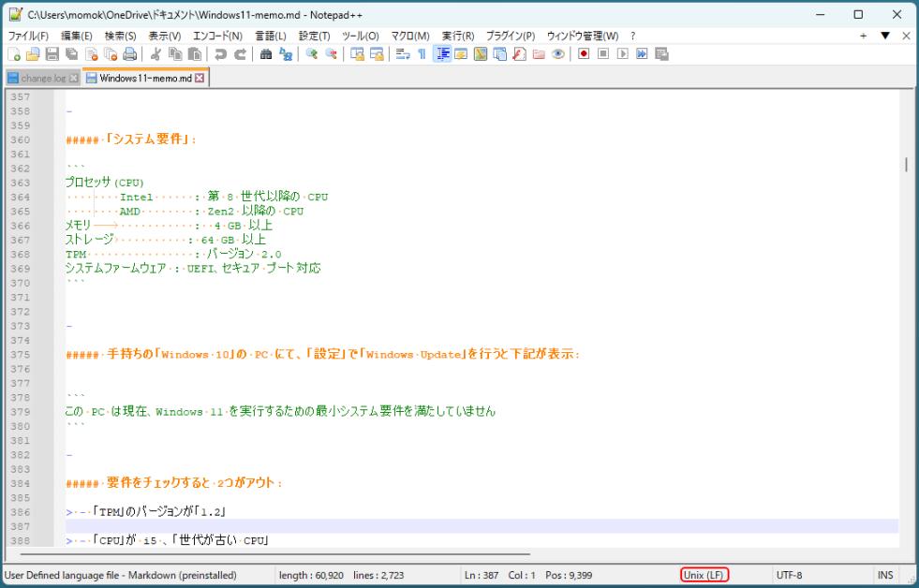Toggle synchronized horizontal scrolling icon
Image resolution: width=919 pixels, height=588 pixels.
[x=377, y=54]
